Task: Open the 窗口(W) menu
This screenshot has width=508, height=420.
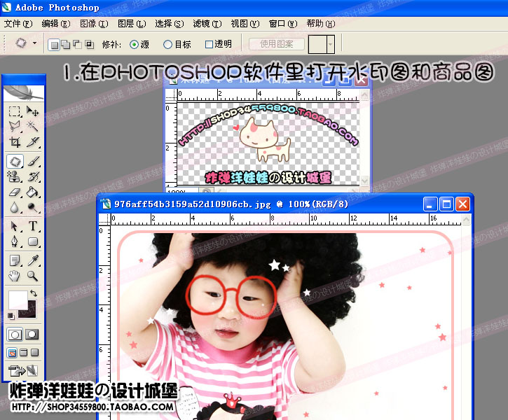Action: (283, 24)
